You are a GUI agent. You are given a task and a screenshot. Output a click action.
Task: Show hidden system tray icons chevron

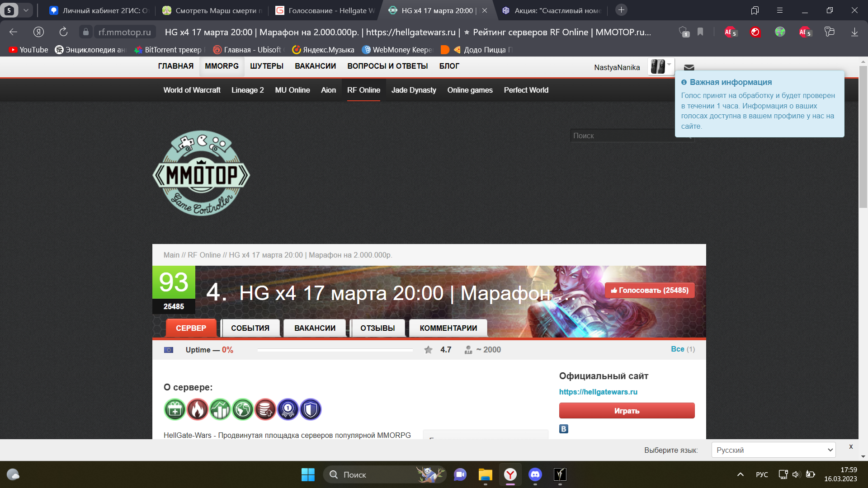click(x=740, y=474)
